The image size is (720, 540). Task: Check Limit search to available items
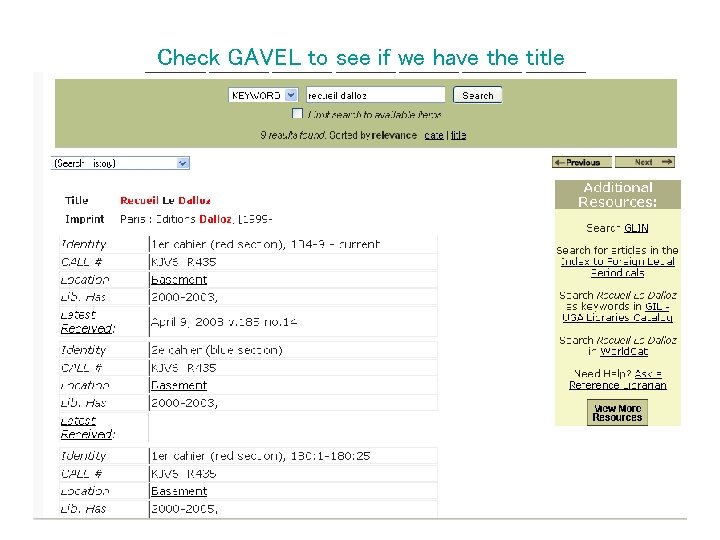click(298, 113)
